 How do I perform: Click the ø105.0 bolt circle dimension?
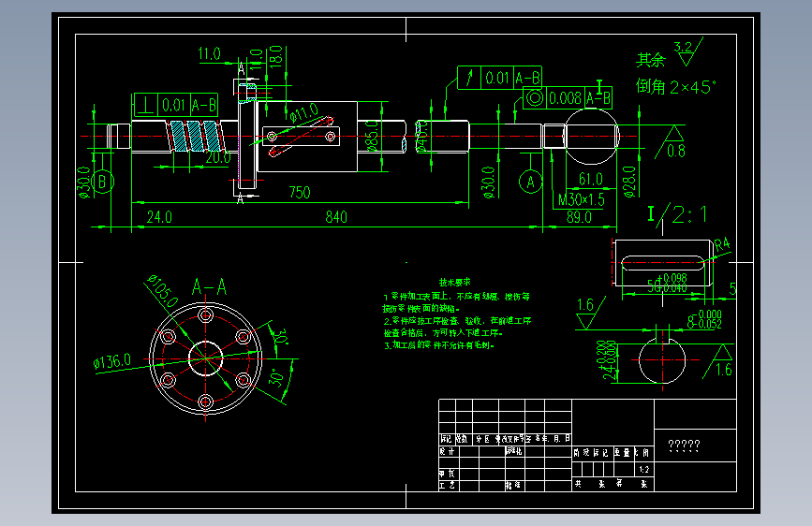[163, 291]
